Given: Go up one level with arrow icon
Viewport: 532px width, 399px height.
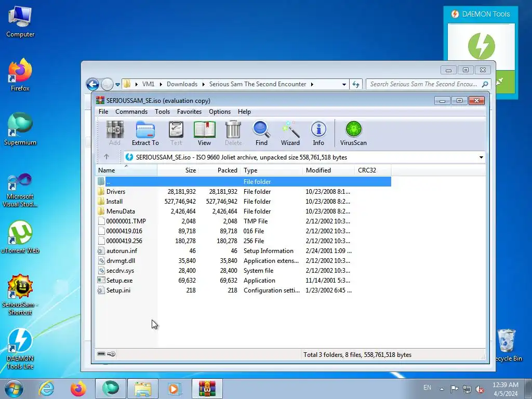Looking at the screenshot, I should tap(107, 157).
